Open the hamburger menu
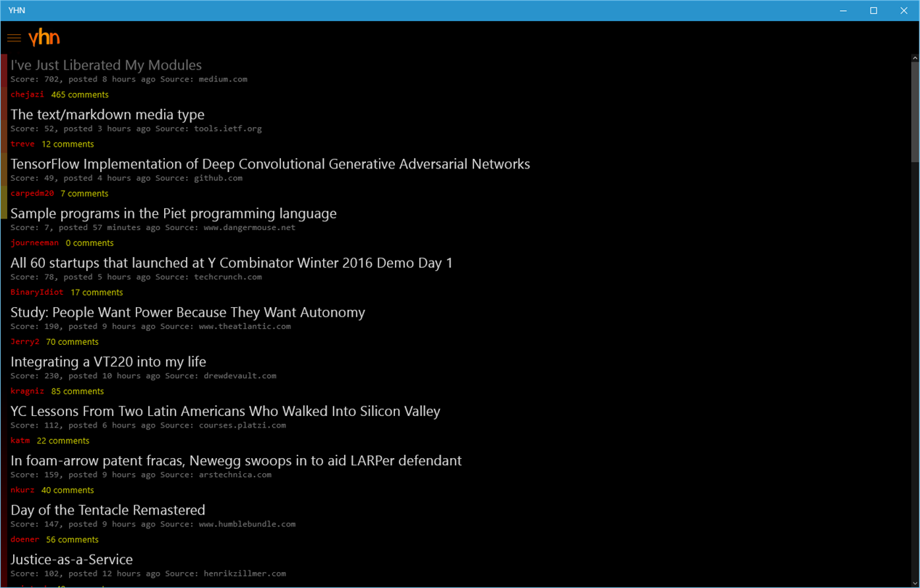This screenshot has width=920, height=588. tap(14, 38)
